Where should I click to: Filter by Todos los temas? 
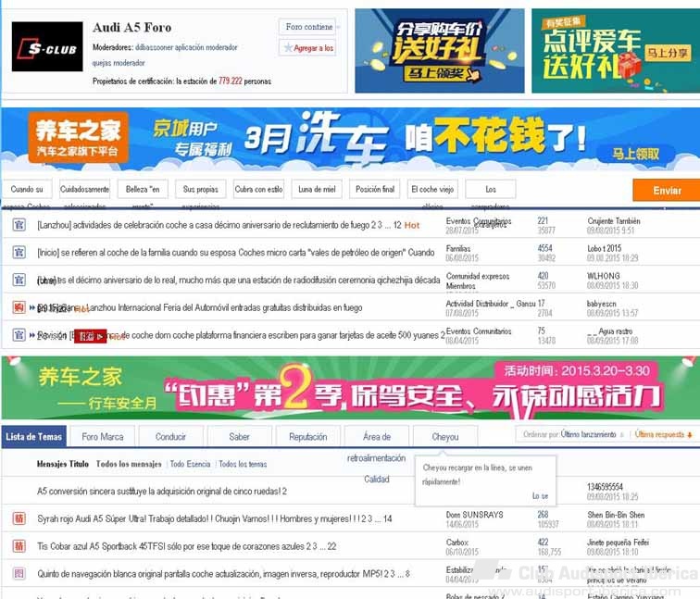tap(243, 464)
